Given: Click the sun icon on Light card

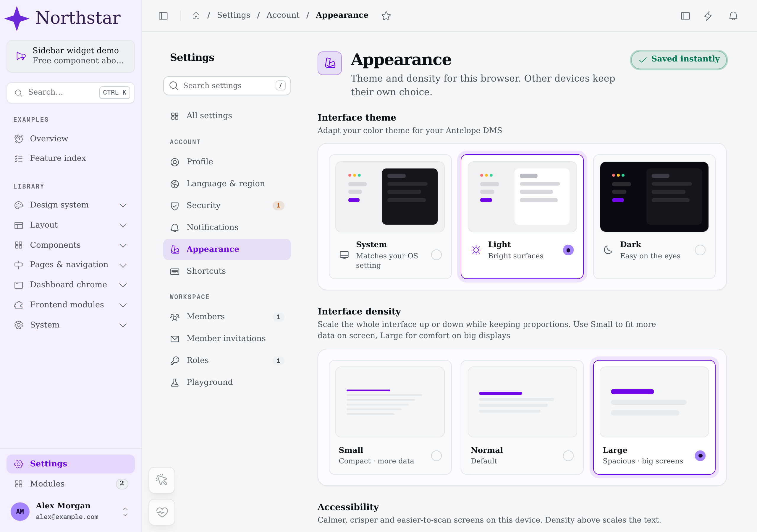Looking at the screenshot, I should tap(476, 250).
